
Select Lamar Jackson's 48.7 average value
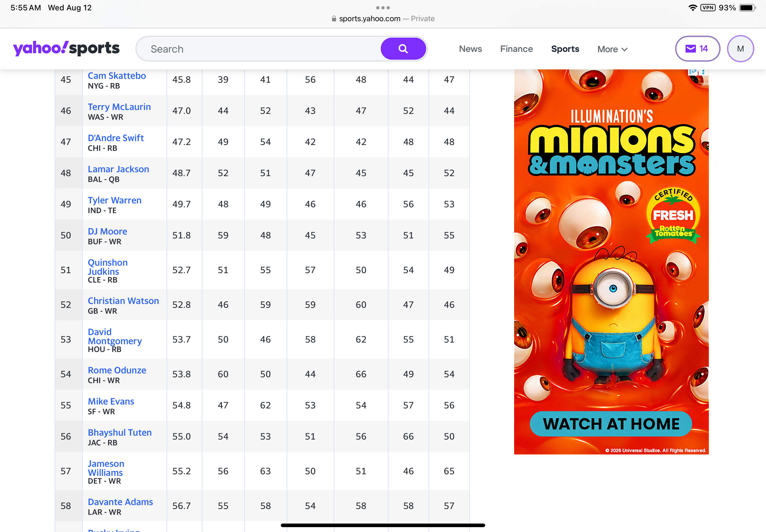[x=181, y=173]
